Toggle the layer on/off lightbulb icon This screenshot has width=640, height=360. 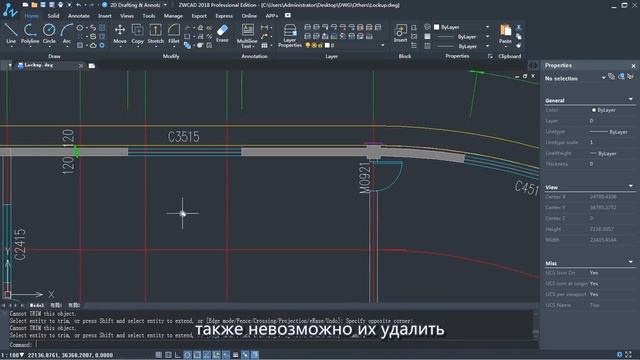[307, 45]
